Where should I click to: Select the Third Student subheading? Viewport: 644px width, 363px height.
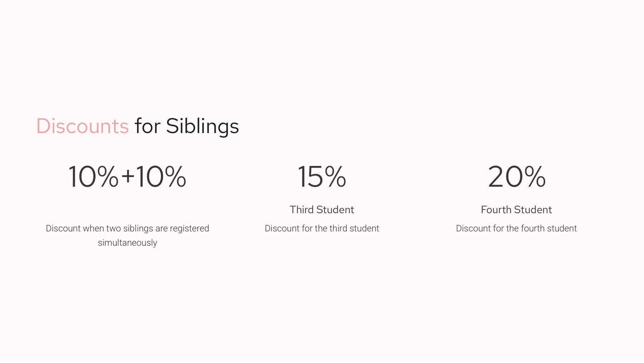pos(322,210)
